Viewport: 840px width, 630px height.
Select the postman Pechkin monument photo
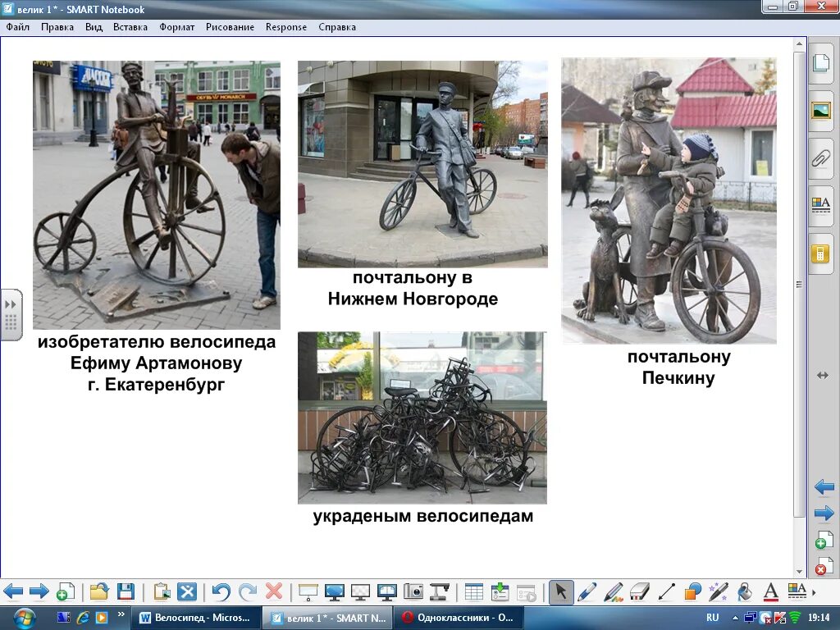click(x=669, y=200)
